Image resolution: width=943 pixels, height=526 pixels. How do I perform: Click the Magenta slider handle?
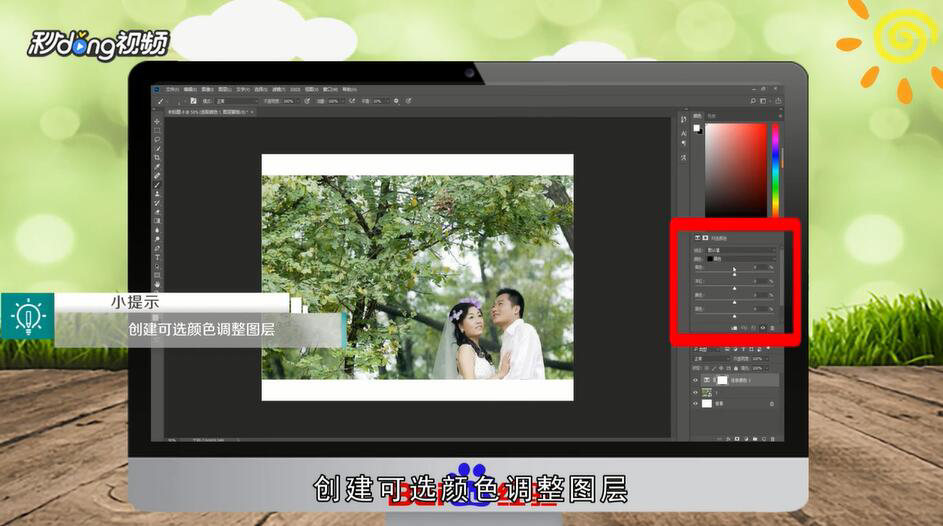(x=734, y=289)
